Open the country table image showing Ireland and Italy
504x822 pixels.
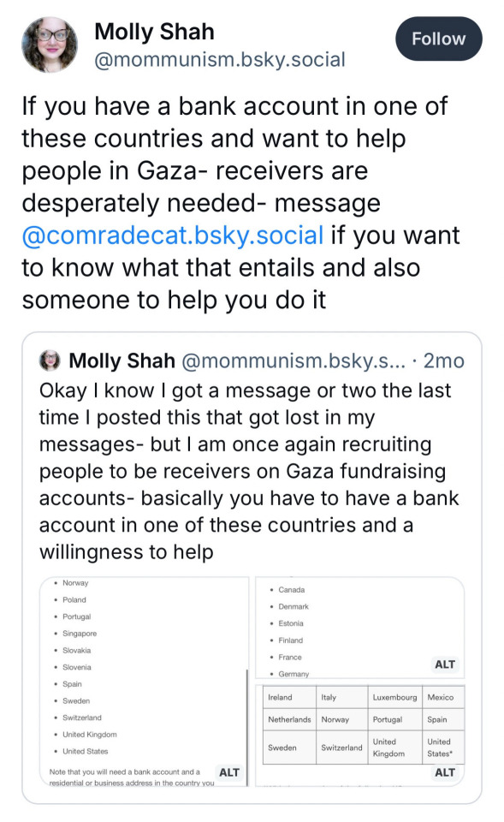coord(360,736)
